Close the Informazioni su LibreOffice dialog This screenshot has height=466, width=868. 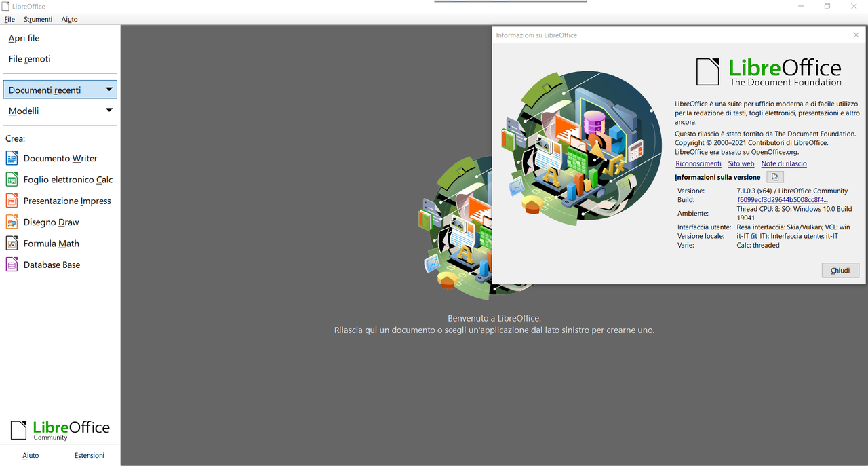point(856,35)
